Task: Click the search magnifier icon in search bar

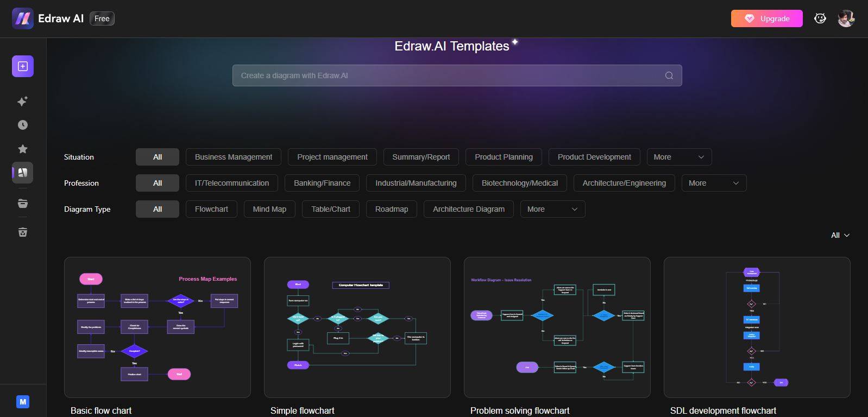Action: point(669,75)
